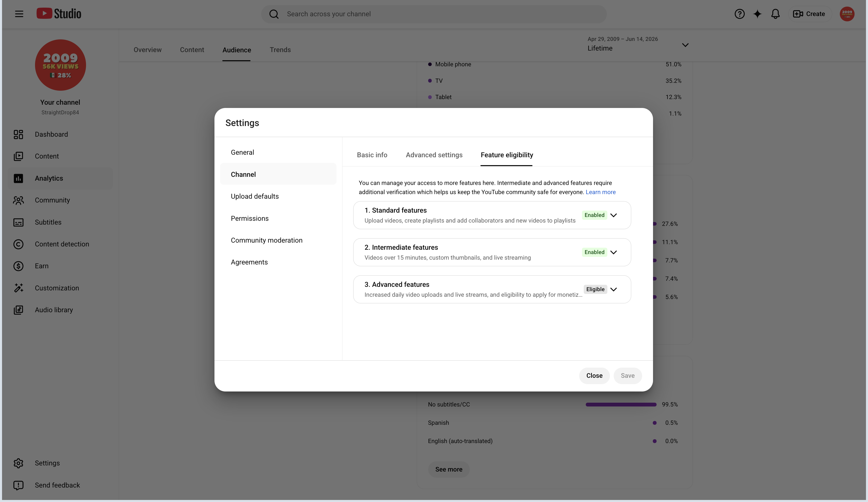The width and height of the screenshot is (868, 502).
Task: Open the Content detection copyright icon
Action: pyautogui.click(x=18, y=244)
